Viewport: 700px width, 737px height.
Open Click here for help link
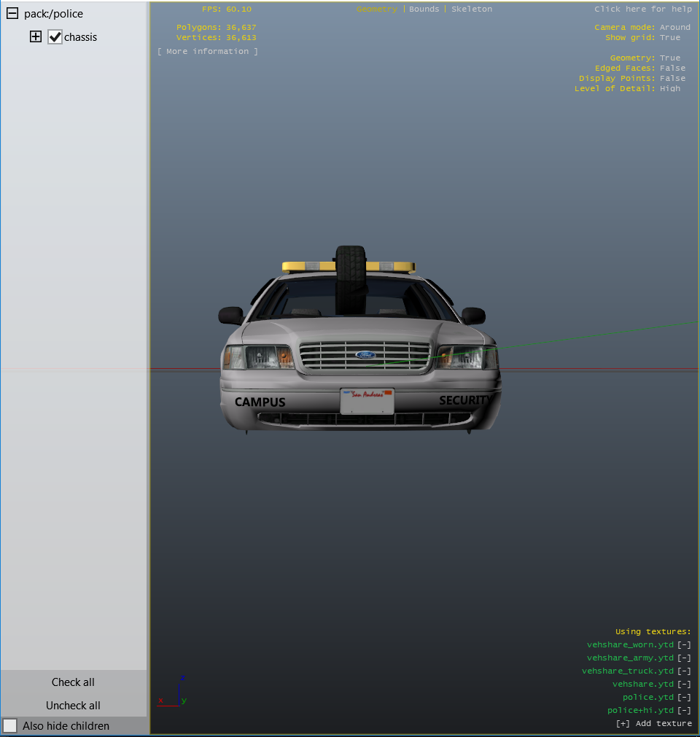pos(642,9)
